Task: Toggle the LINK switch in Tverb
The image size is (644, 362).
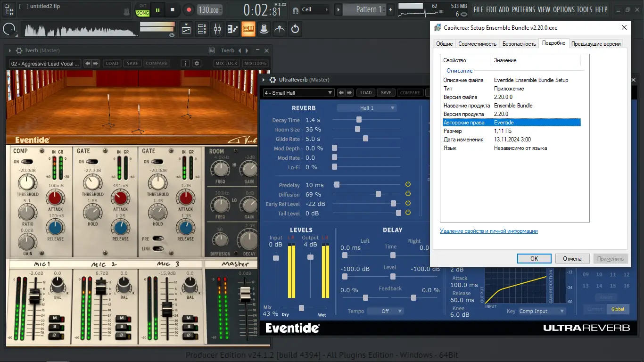Action: (158, 248)
